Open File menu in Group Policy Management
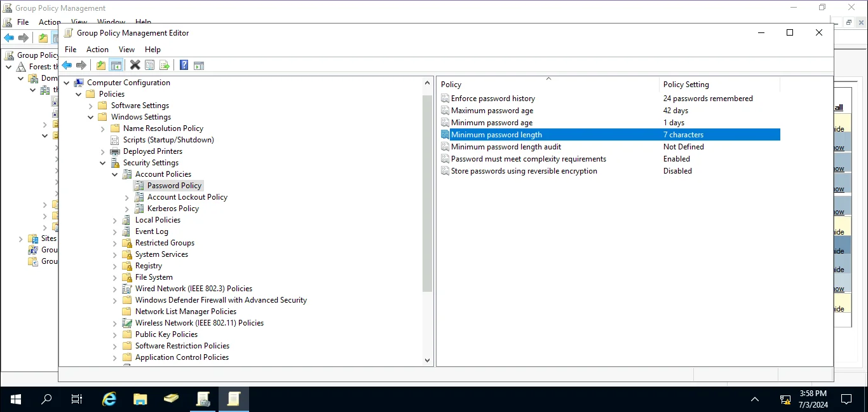The width and height of the screenshot is (868, 412). [23, 22]
